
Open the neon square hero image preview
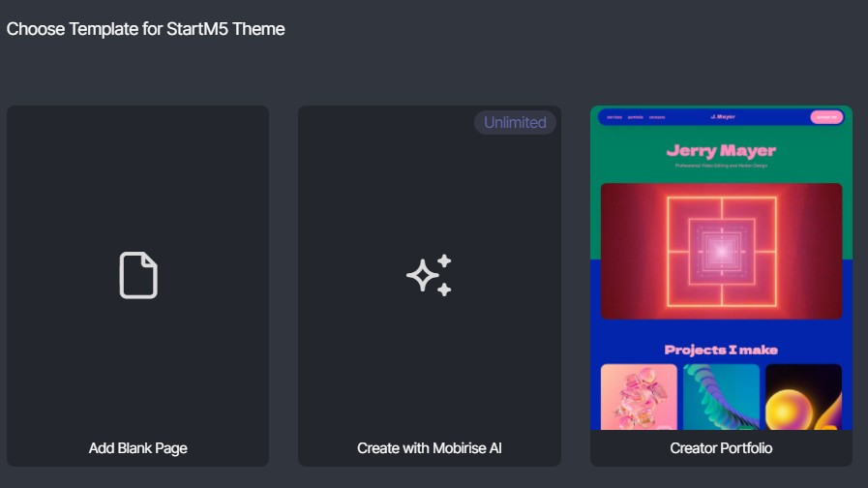click(721, 251)
